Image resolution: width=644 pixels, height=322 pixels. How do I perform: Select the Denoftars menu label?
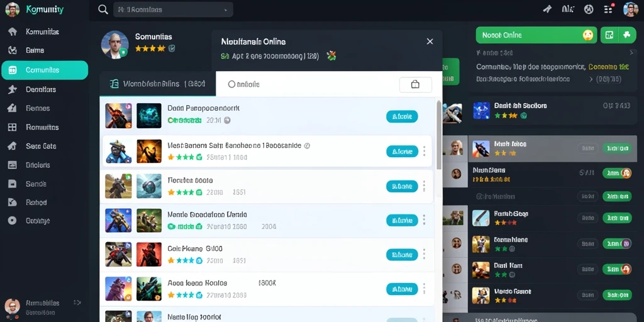tap(41, 89)
